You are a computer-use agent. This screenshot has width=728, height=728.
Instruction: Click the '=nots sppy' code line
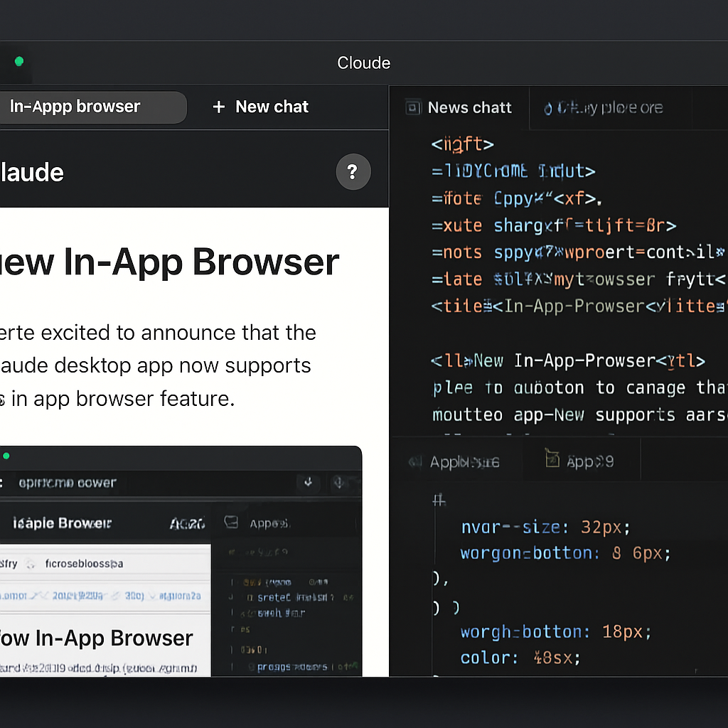coord(578,252)
